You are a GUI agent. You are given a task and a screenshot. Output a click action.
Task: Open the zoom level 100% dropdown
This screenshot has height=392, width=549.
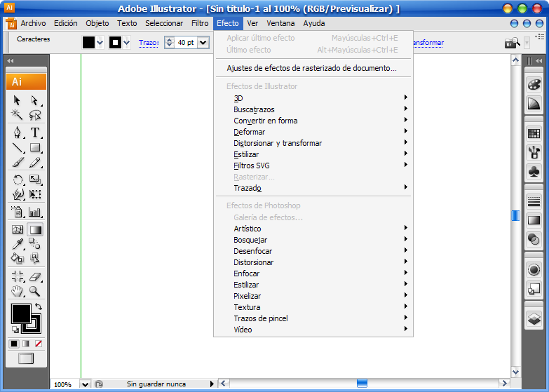click(x=85, y=384)
